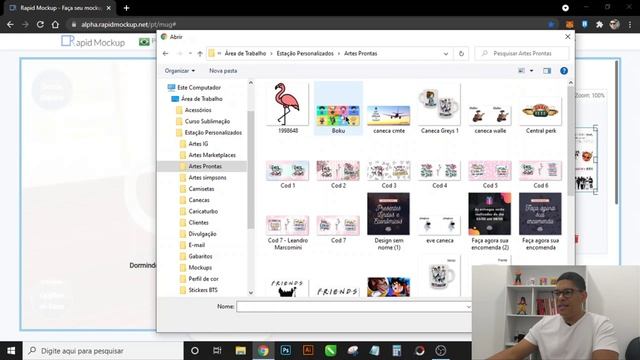Screen dimensions: 640x360
Task: Close the Rapid Mockup browser tab
Action: point(109,8)
